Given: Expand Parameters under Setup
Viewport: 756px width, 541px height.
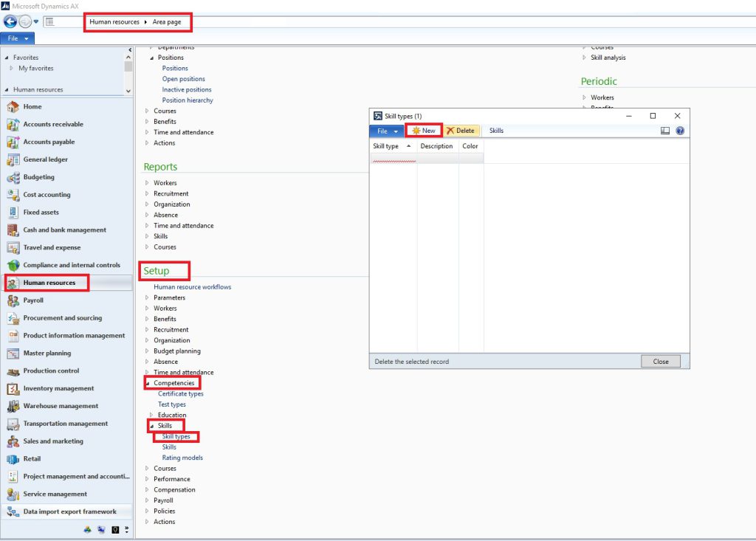Looking at the screenshot, I should click(x=147, y=298).
